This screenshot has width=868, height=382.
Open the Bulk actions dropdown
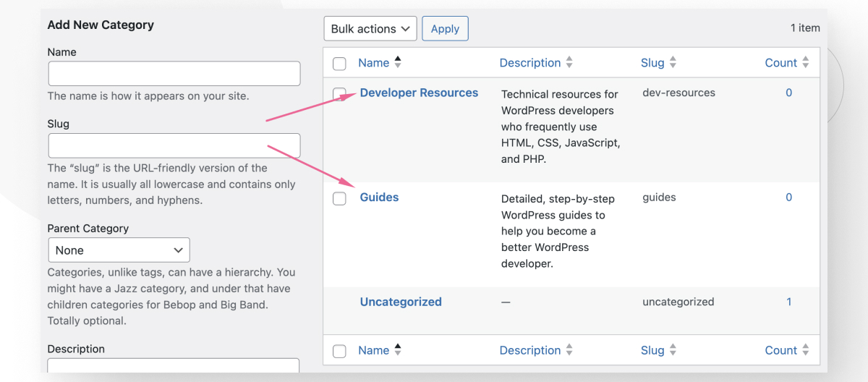click(x=370, y=29)
